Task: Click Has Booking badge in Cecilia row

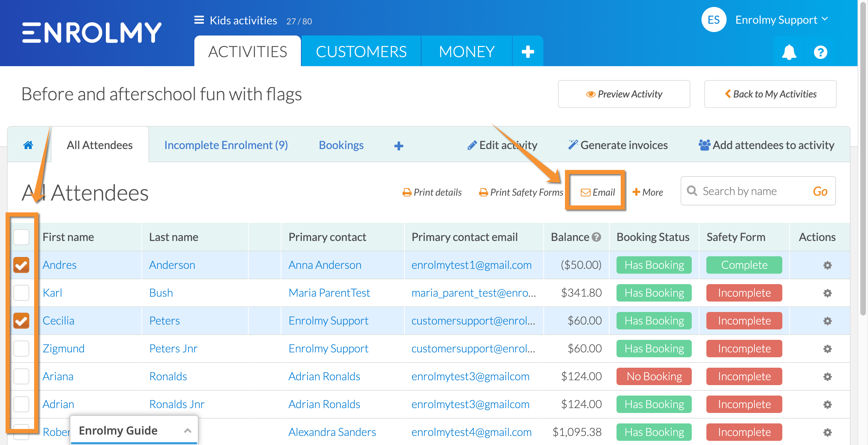Action: [x=654, y=321]
